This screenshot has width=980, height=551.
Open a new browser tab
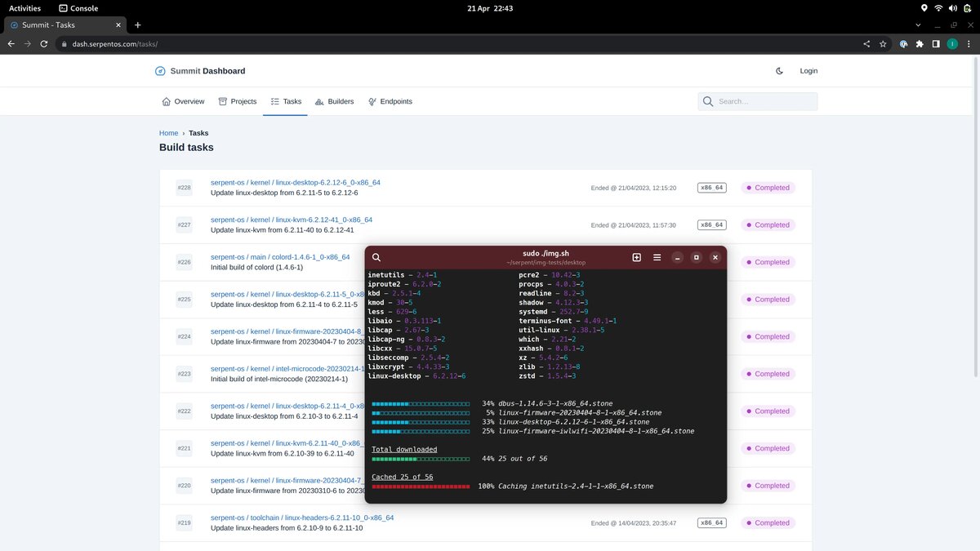click(x=137, y=25)
